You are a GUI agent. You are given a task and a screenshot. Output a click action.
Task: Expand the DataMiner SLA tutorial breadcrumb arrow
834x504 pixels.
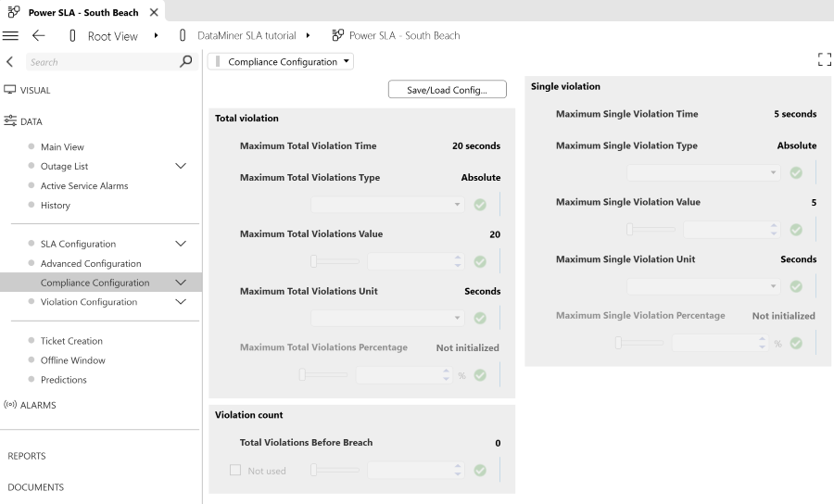tap(308, 35)
